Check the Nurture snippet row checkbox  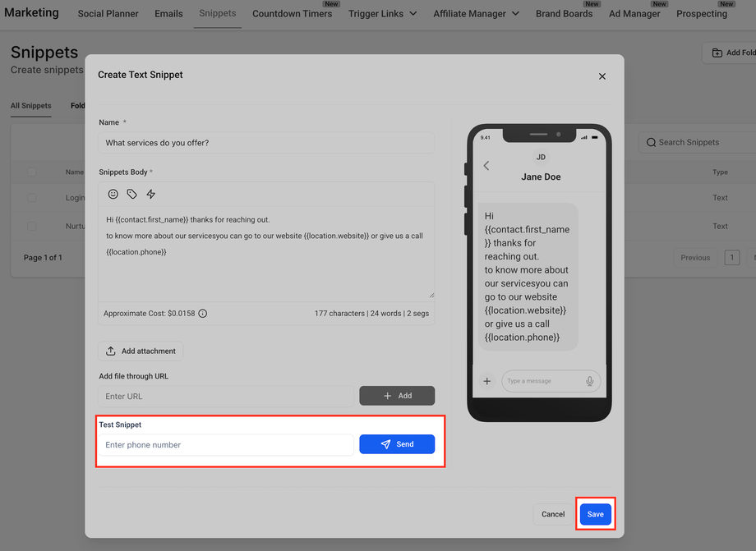click(32, 226)
